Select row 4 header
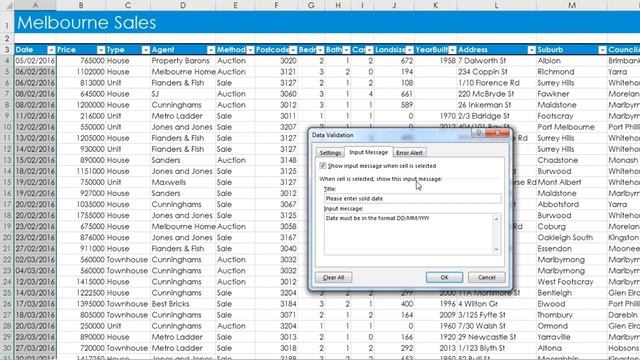The height and width of the screenshot is (360, 640). (x=7, y=61)
